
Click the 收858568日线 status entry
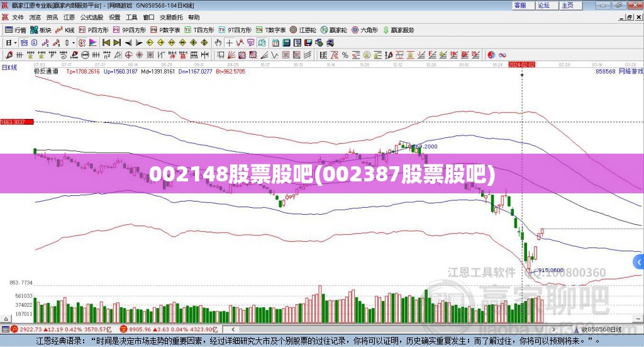(x=598, y=329)
